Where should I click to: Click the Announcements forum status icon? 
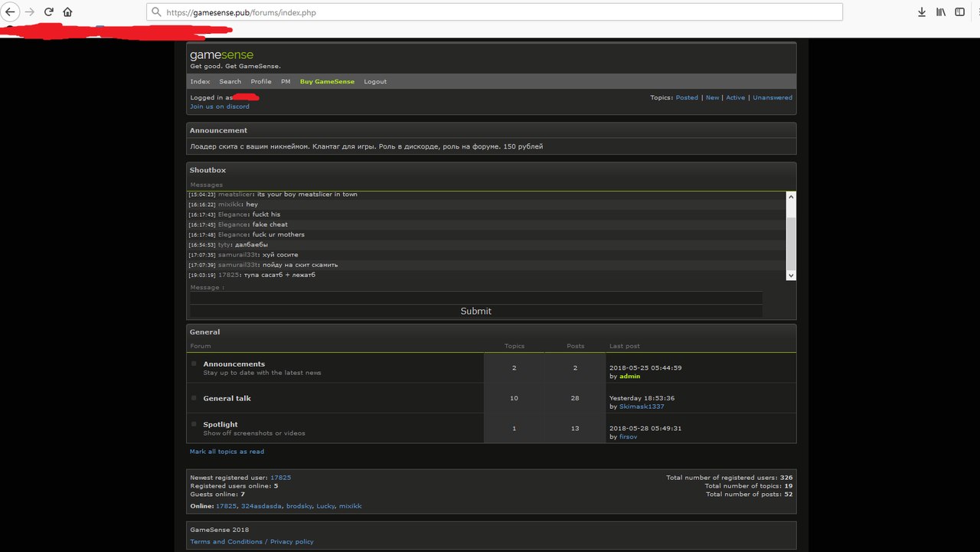(x=194, y=364)
